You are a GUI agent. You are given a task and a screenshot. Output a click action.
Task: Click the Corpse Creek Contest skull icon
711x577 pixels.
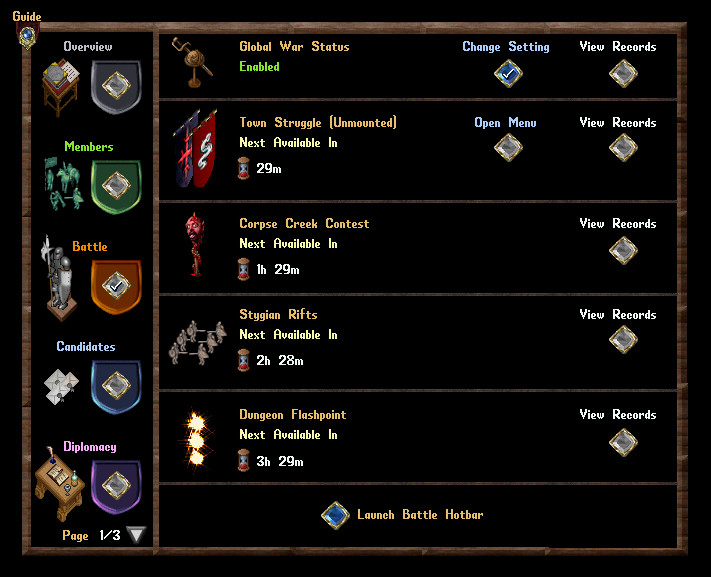[x=195, y=244]
